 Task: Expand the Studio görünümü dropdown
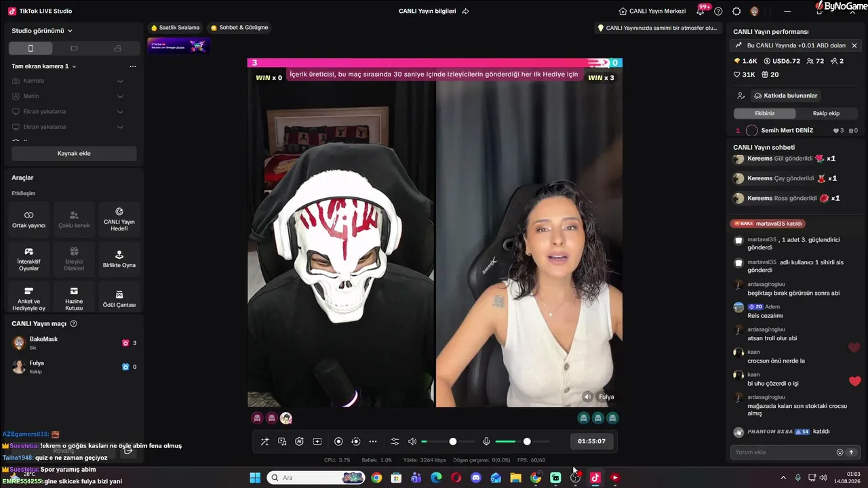(x=42, y=30)
